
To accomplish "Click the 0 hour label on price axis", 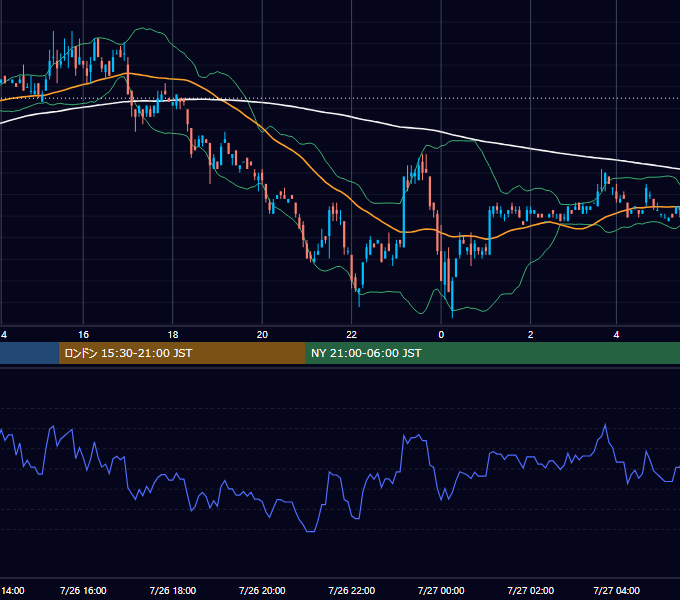I will tap(441, 335).
